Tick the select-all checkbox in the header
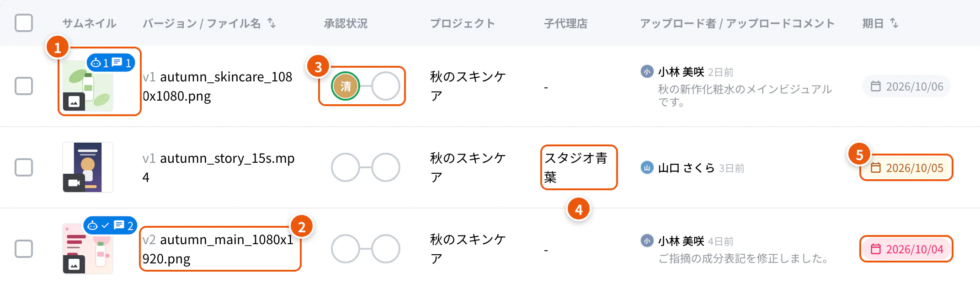The width and height of the screenshot is (980, 289). point(24,23)
